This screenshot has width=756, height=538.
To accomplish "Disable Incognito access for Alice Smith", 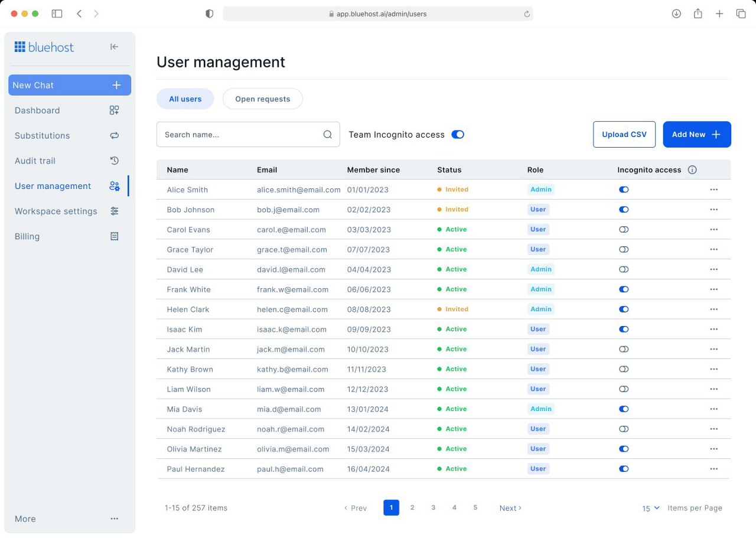I will [624, 190].
